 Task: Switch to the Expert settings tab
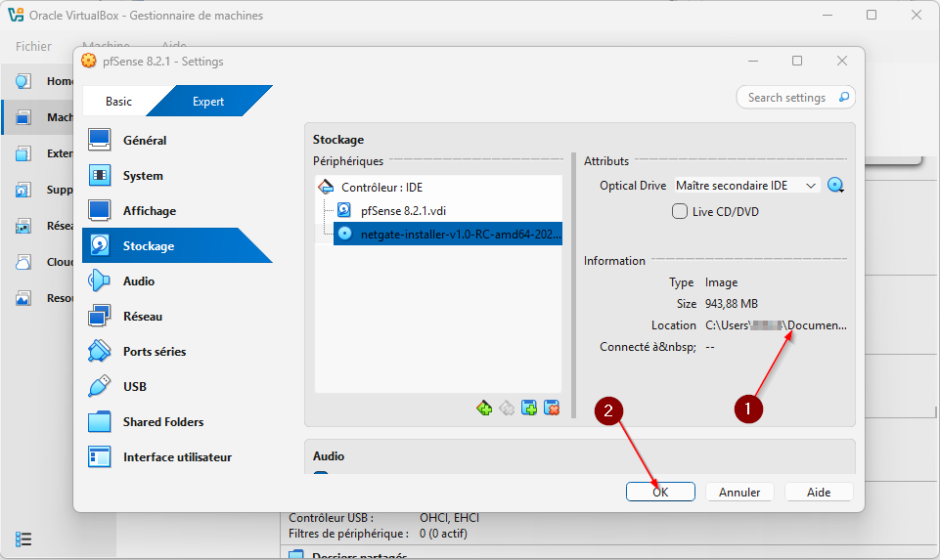pyautogui.click(x=207, y=102)
